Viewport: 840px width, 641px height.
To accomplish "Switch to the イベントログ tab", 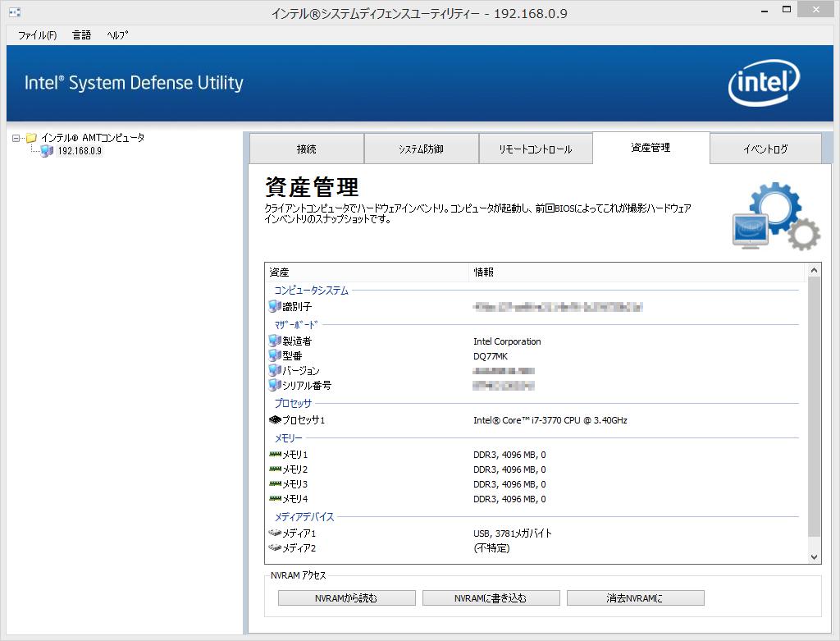I will point(765,149).
